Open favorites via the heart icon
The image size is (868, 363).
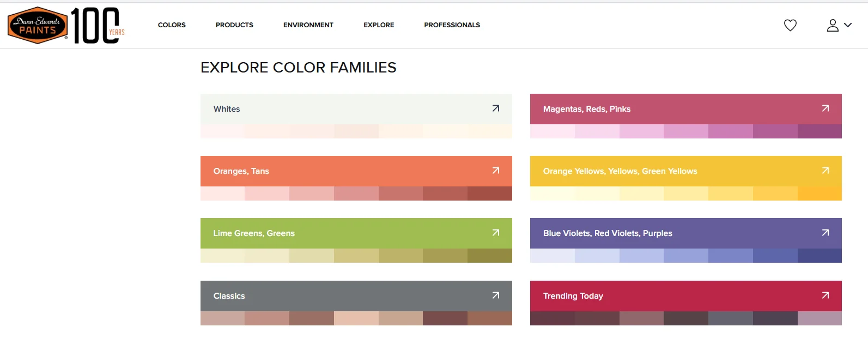pos(790,25)
